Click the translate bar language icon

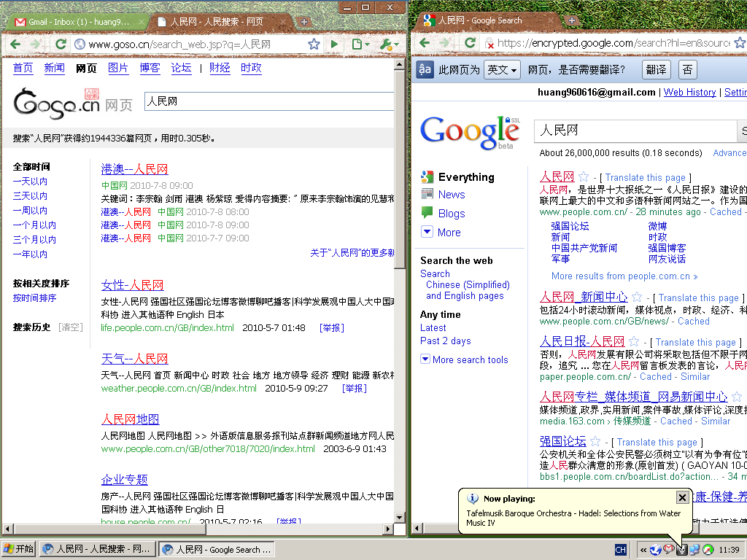[425, 69]
